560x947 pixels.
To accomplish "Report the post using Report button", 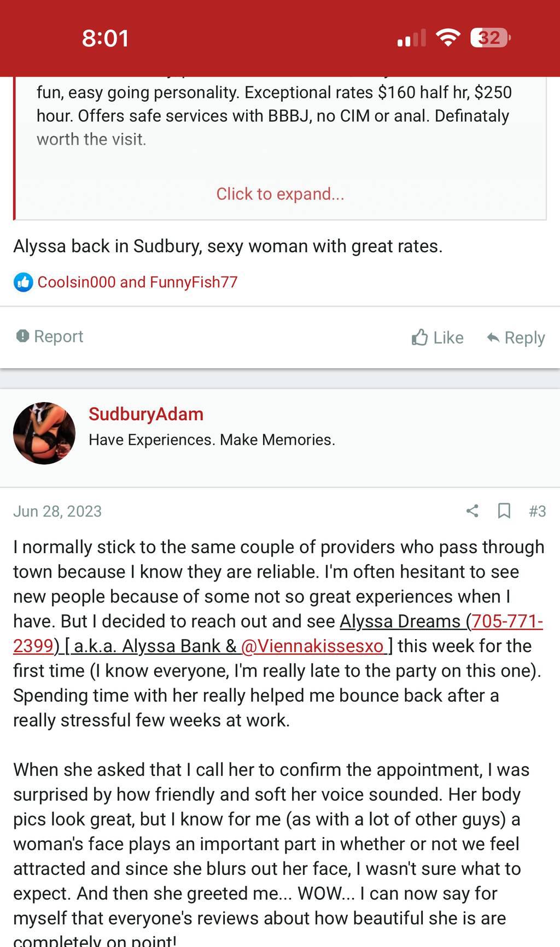I will pos(50,336).
